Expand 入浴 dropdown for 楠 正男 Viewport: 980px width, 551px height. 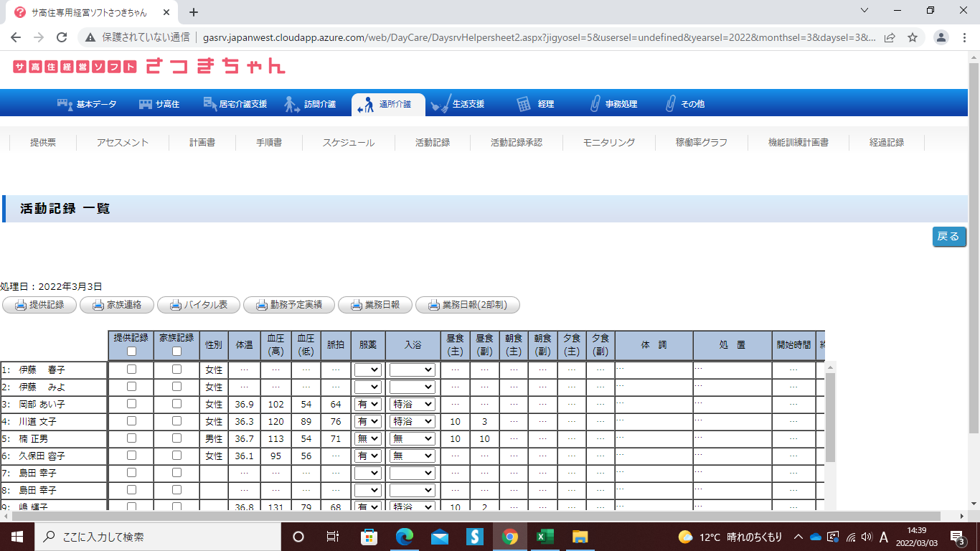[412, 439]
